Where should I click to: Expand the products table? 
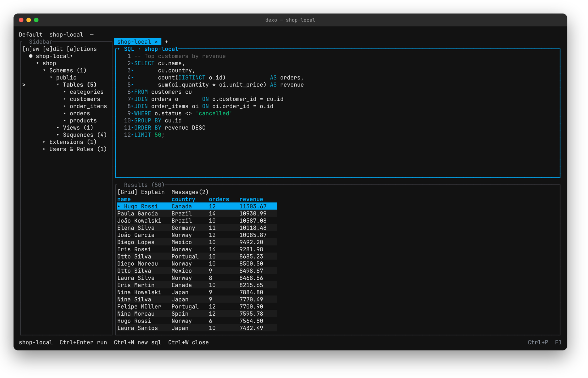(x=65, y=121)
